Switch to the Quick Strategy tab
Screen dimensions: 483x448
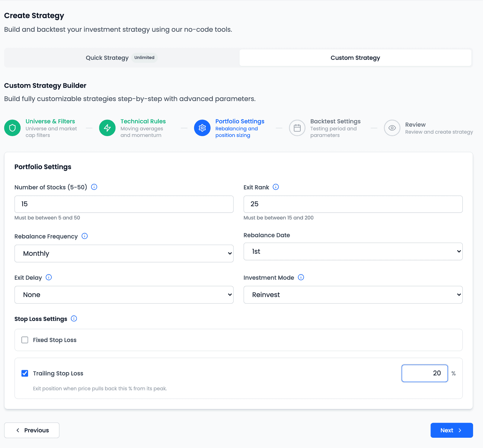(x=122, y=58)
